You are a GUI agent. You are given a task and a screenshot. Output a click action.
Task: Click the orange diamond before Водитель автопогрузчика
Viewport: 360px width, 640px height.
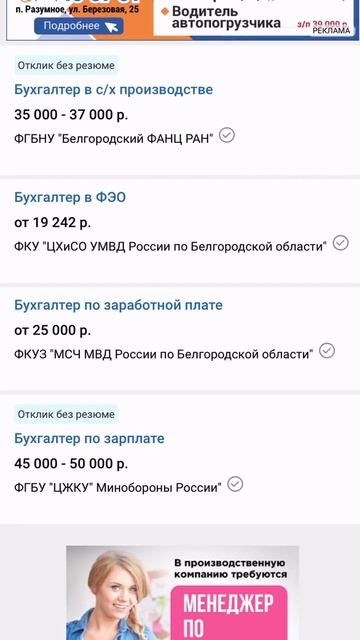pyautogui.click(x=164, y=12)
